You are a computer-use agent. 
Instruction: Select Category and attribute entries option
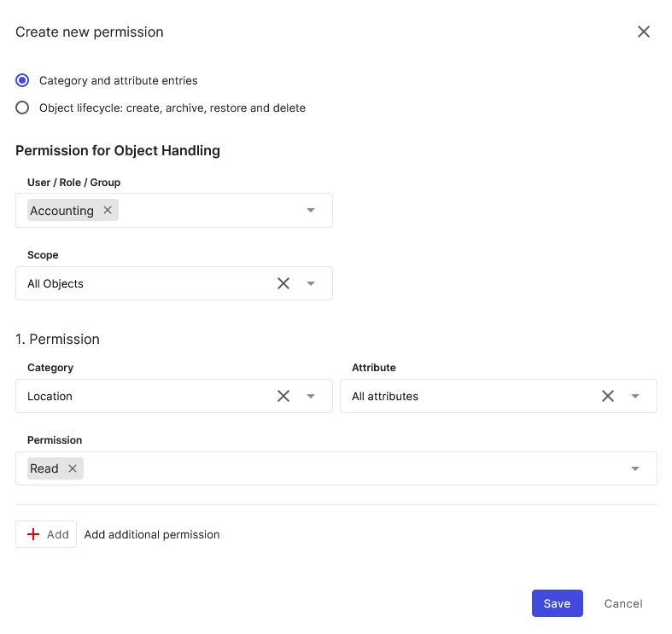[22, 80]
